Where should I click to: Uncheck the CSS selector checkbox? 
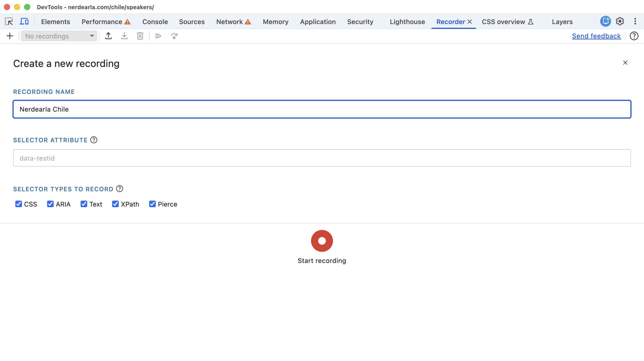coord(18,204)
